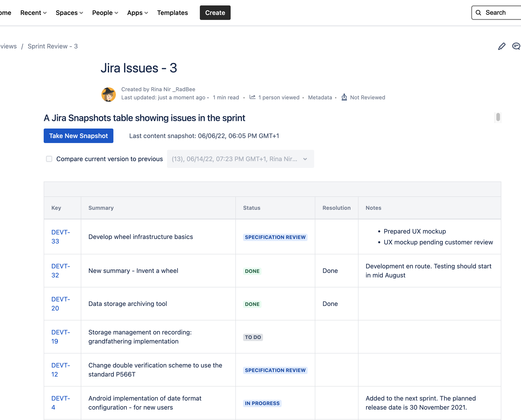This screenshot has width=521, height=420.
Task: Click the '1 min read' text
Action: [226, 98]
